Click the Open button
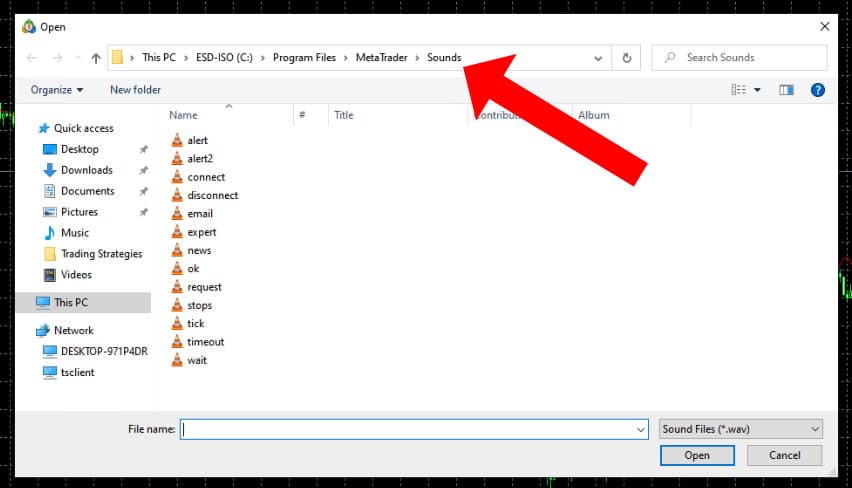The width and height of the screenshot is (852, 488). point(697,455)
